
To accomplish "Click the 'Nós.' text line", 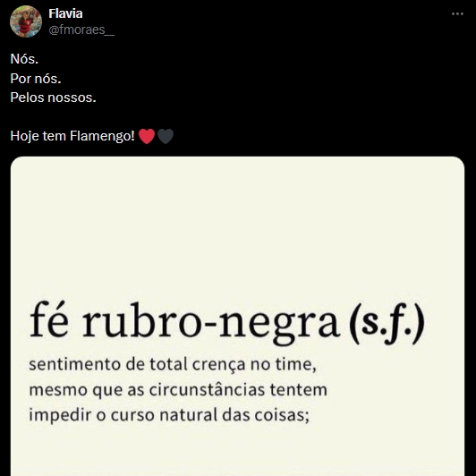I will coord(24,59).
